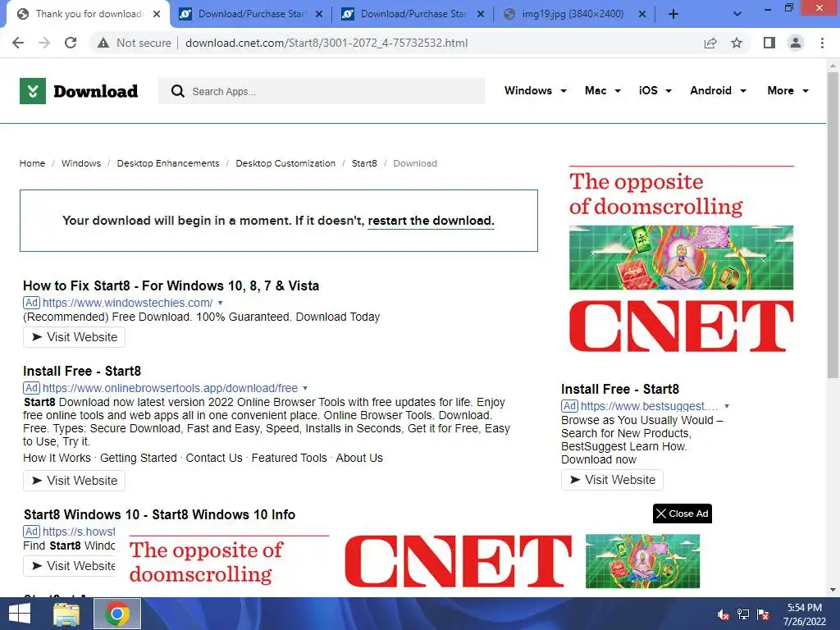Expand the More navigation menu
The width and height of the screenshot is (840, 630).
[x=787, y=90]
